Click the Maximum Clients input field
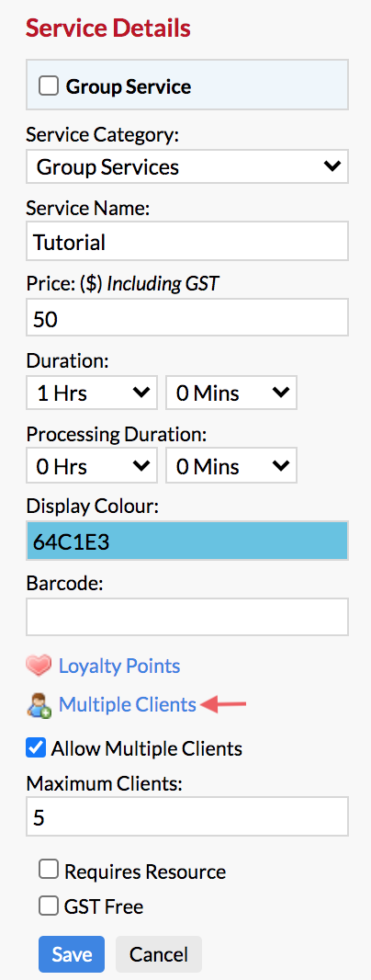The image size is (371, 980). 186,816
